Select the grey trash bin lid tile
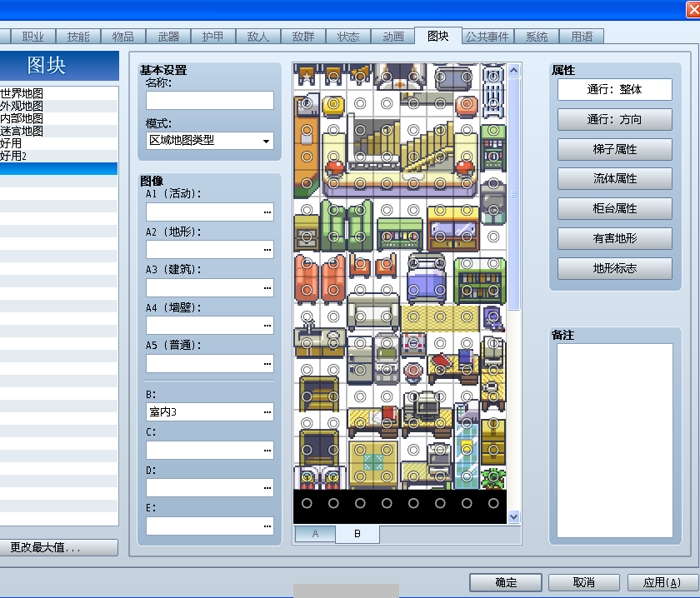The height and width of the screenshot is (598, 700). pyautogui.click(x=493, y=183)
